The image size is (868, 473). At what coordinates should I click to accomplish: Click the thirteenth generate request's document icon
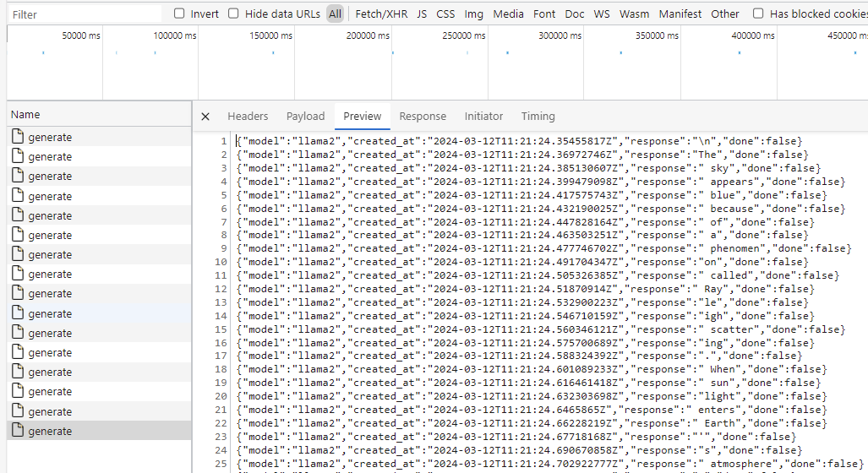click(x=19, y=371)
